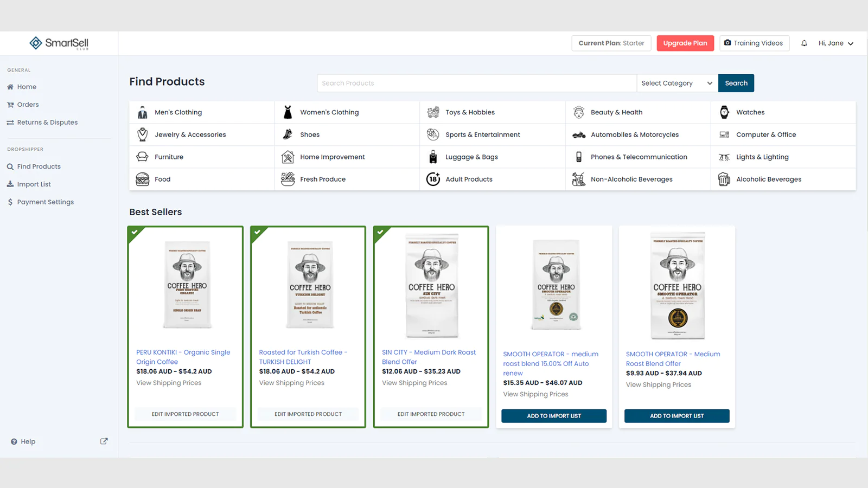Click the Adult Products 18+ icon
The image size is (868, 488).
point(433,179)
